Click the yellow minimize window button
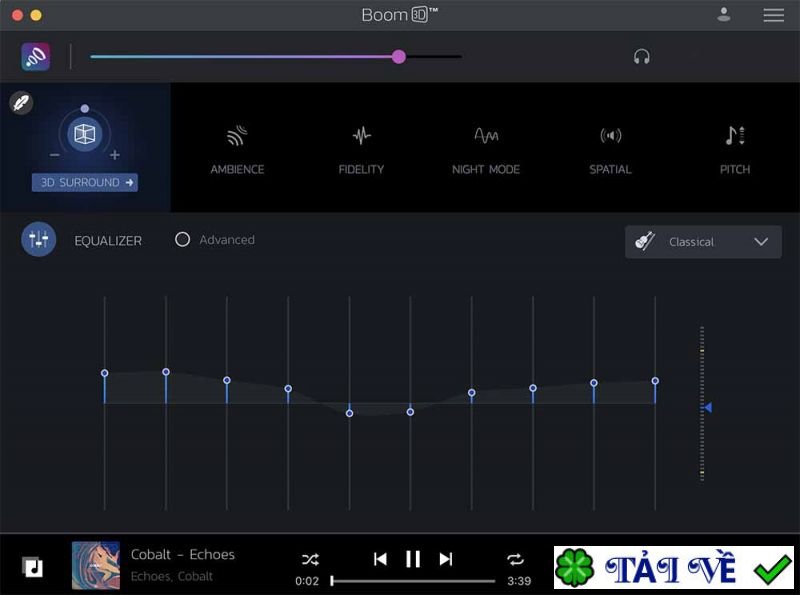The width and height of the screenshot is (800, 595). pos(36,15)
